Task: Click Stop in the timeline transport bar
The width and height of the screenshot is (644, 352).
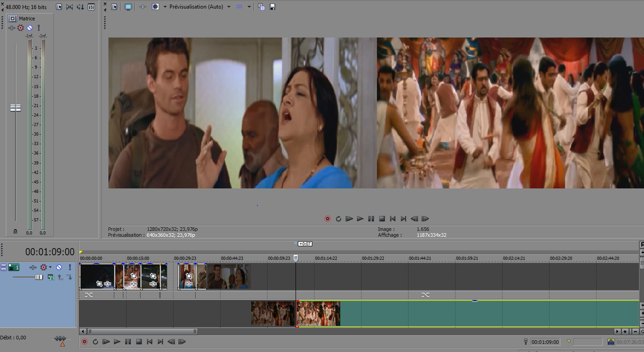Action: [139, 342]
